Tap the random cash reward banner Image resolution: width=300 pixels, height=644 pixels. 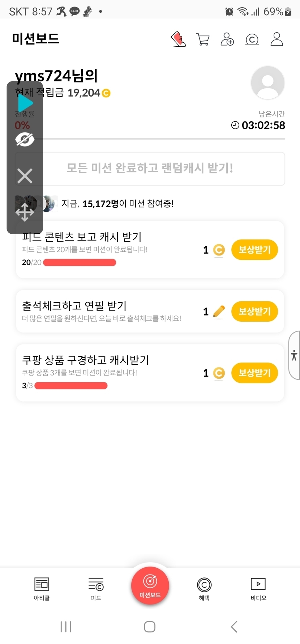(x=150, y=169)
